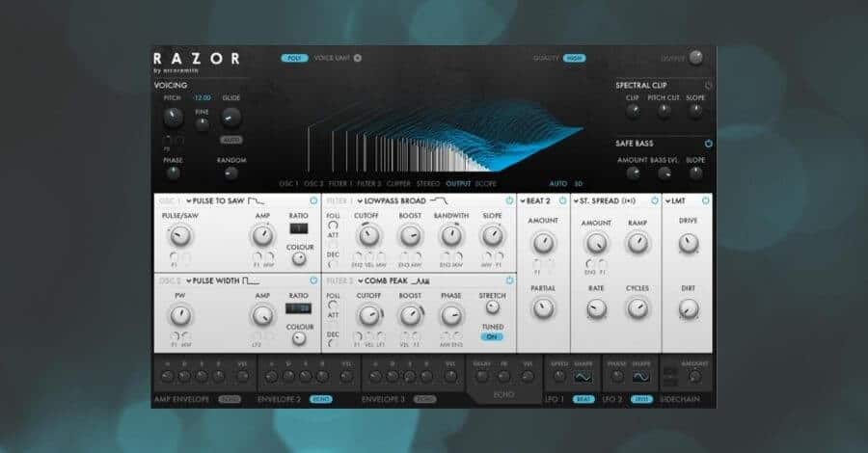Toggle the Filter 1 power button
The height and width of the screenshot is (453, 868).
coord(509,200)
